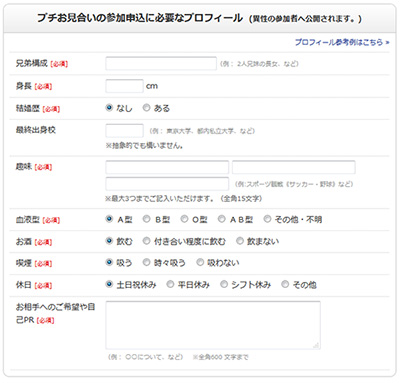Click the second 趣味 input field
Image resolution: width=400 pixels, height=383 pixels.
pos(294,167)
